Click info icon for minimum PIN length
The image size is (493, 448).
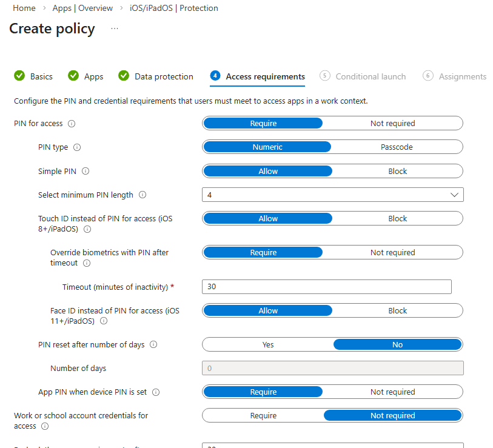point(143,195)
